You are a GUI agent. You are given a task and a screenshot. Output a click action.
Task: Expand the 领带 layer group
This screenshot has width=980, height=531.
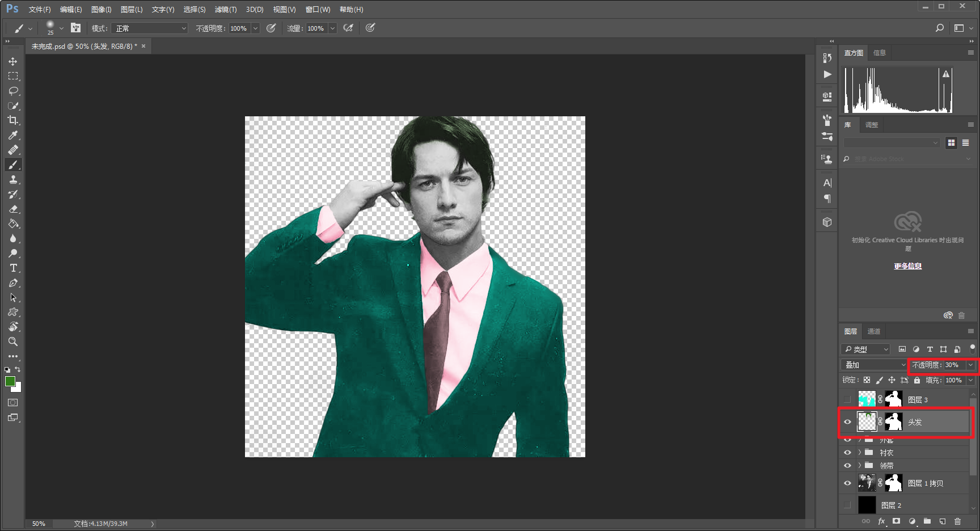point(860,466)
